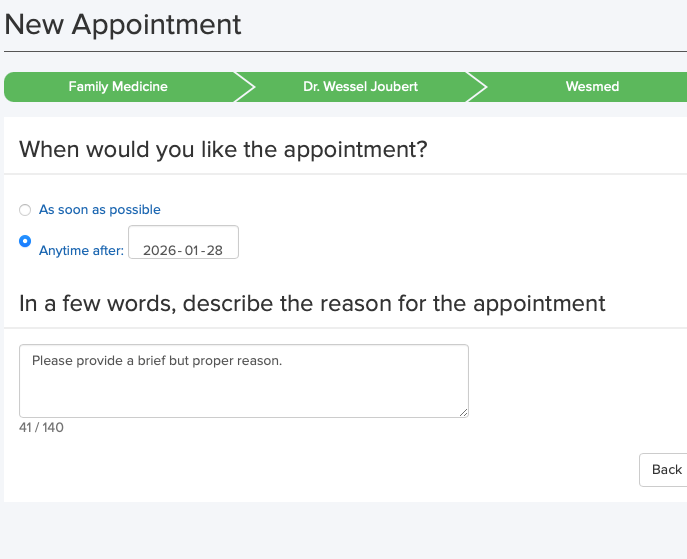
Task: Click the text area resize handle
Action: coord(463,412)
